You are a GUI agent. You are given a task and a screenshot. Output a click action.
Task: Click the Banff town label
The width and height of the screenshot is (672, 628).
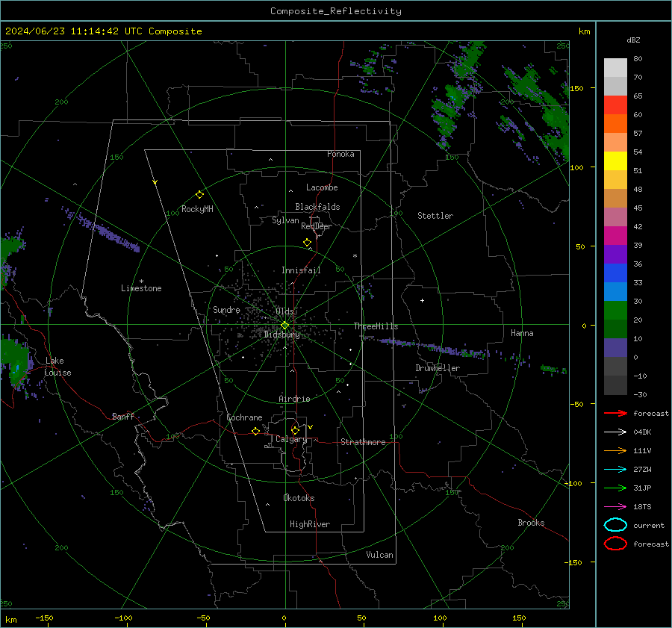click(x=123, y=416)
